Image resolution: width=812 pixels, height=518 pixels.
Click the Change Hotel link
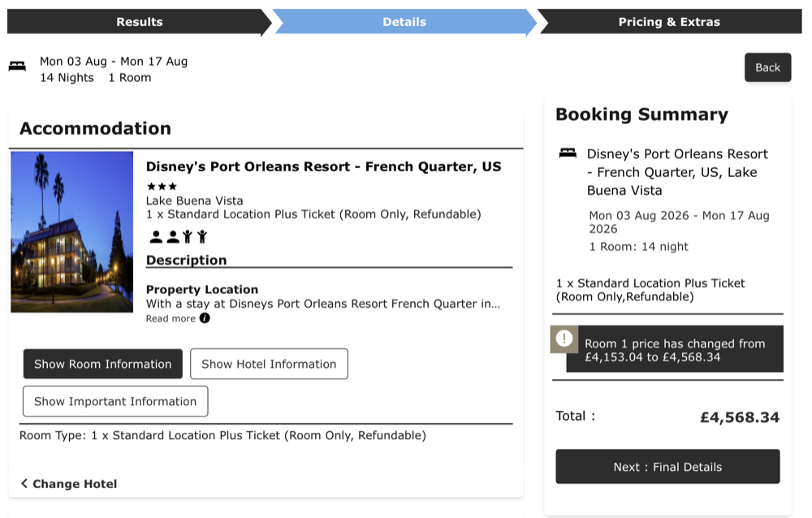point(75,484)
